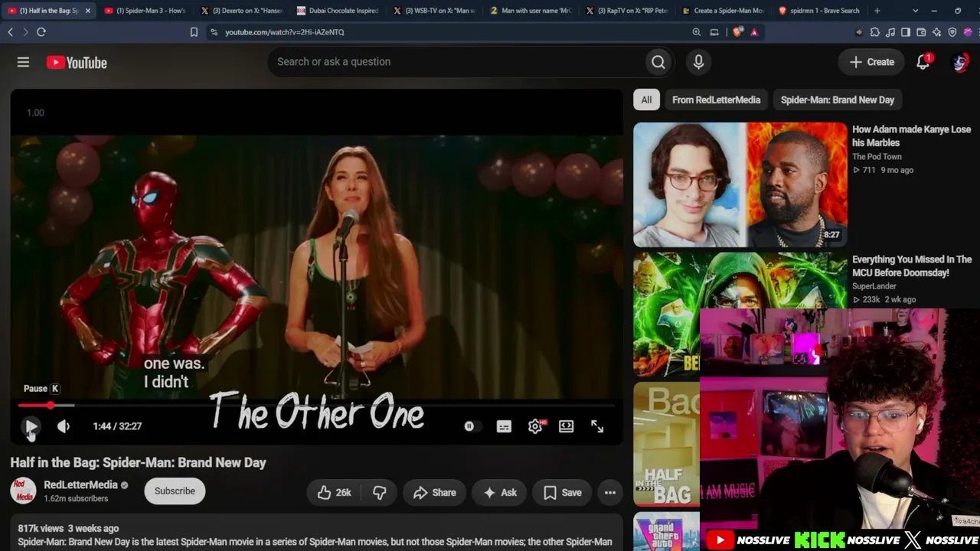Viewport: 980px width, 551px height.
Task: Click the YouTube search magnifier button
Action: tap(658, 62)
